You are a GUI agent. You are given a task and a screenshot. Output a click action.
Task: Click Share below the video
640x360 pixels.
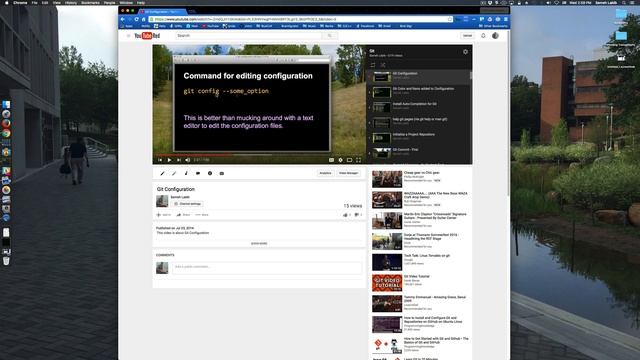pos(183,215)
